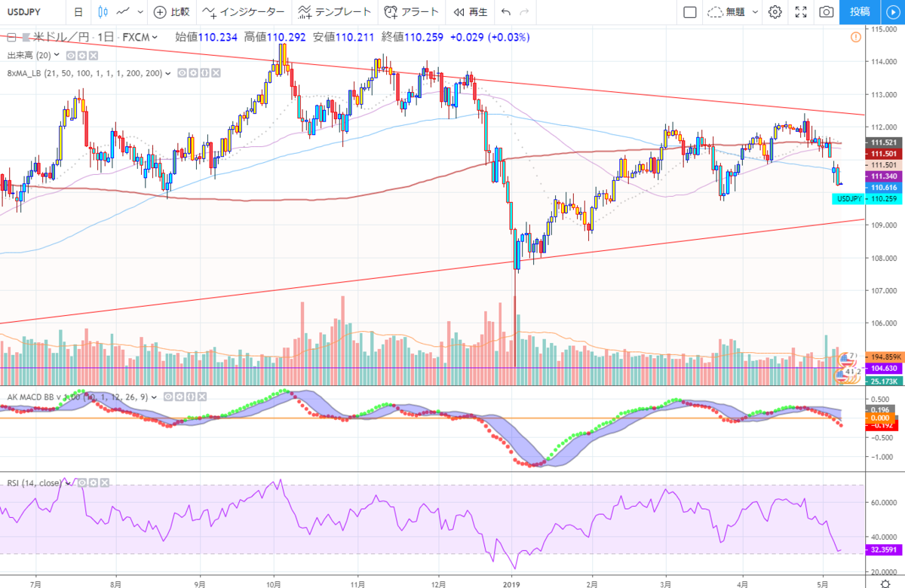Click the 始値110.234 open value
905x588 pixels.
(207, 37)
